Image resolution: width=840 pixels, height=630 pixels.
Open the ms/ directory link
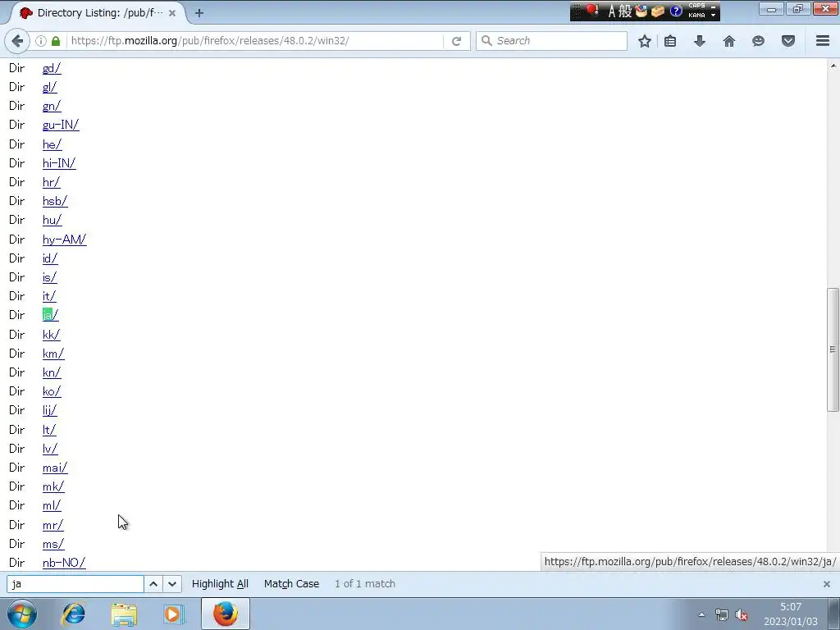tap(53, 544)
